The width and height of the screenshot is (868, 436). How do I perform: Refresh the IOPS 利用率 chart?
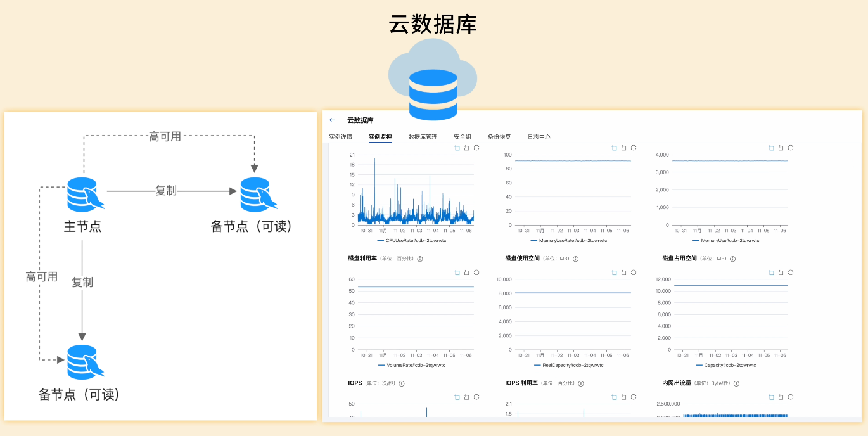tap(634, 397)
